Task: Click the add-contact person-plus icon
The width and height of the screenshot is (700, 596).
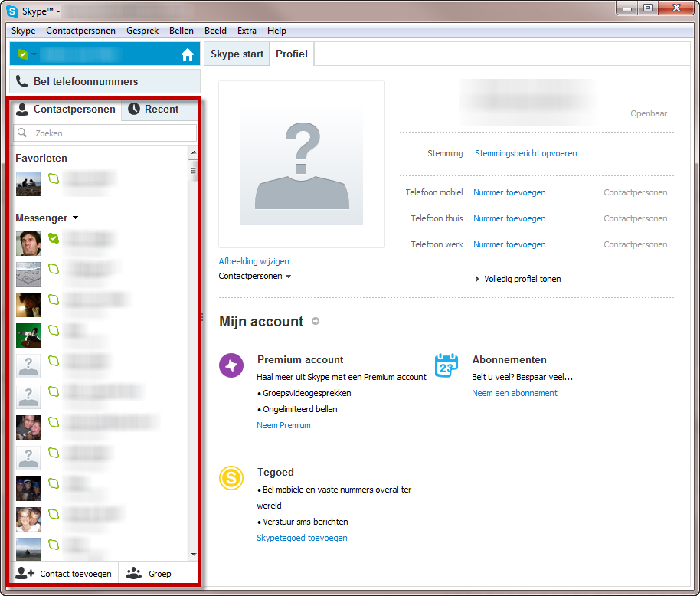Action: pos(25,573)
